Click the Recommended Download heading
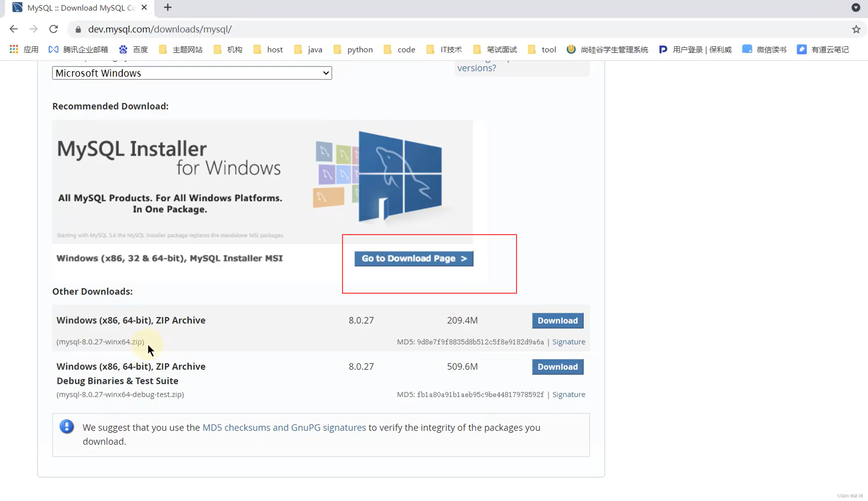 click(110, 106)
